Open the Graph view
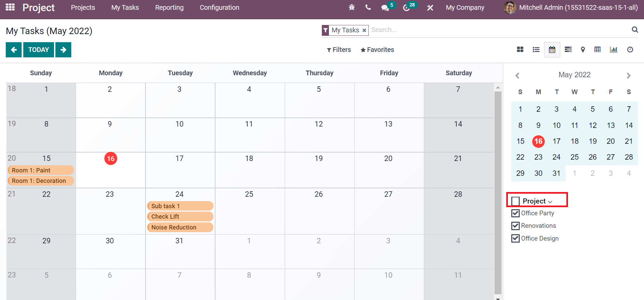 click(614, 50)
